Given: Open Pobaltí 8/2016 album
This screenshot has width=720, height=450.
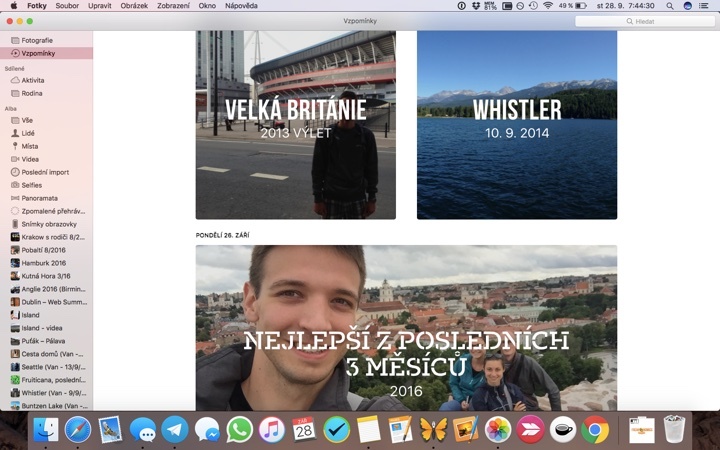Looking at the screenshot, I should [x=46, y=250].
